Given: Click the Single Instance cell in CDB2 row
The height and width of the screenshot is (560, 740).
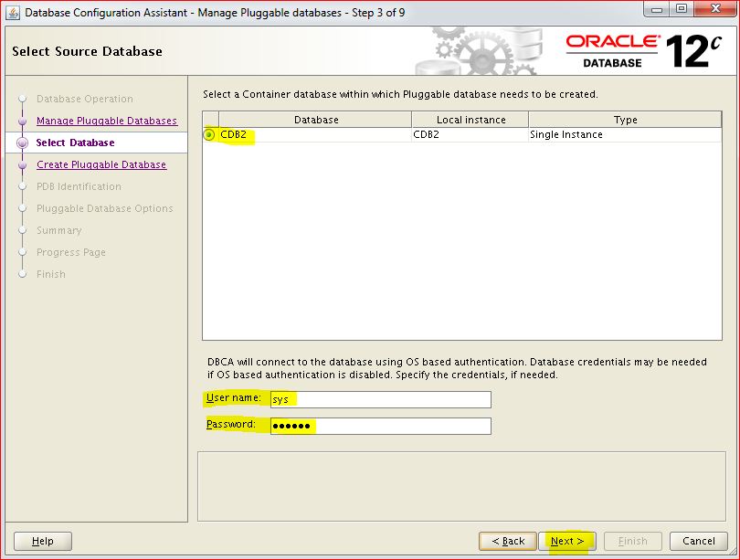Looking at the screenshot, I should [566, 135].
